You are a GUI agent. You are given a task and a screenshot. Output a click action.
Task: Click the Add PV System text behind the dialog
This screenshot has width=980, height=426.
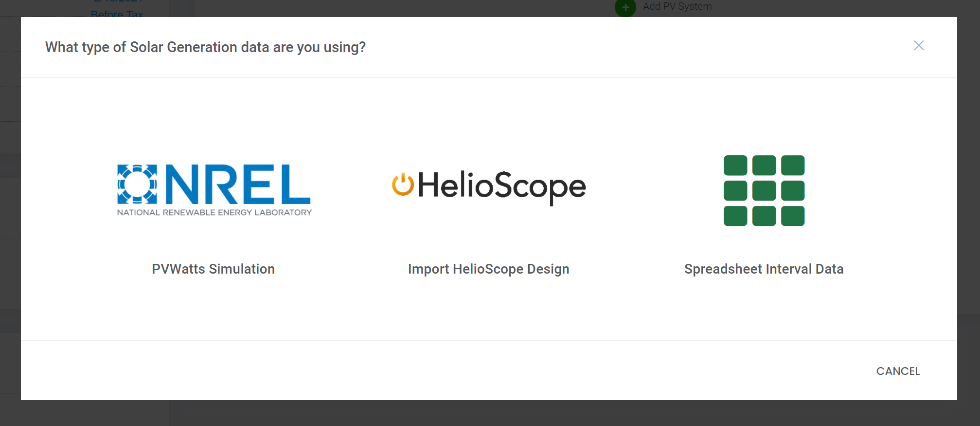[677, 6]
